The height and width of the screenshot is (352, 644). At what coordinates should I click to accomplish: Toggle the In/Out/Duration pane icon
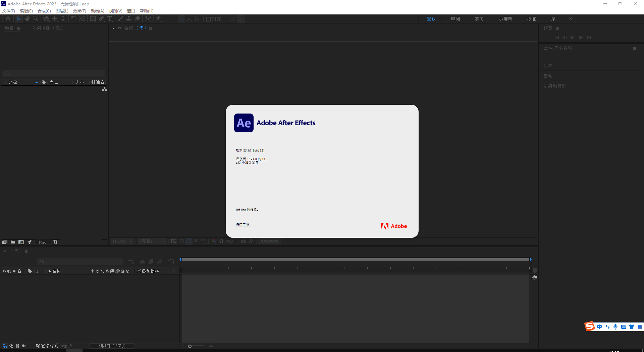(x=17, y=346)
